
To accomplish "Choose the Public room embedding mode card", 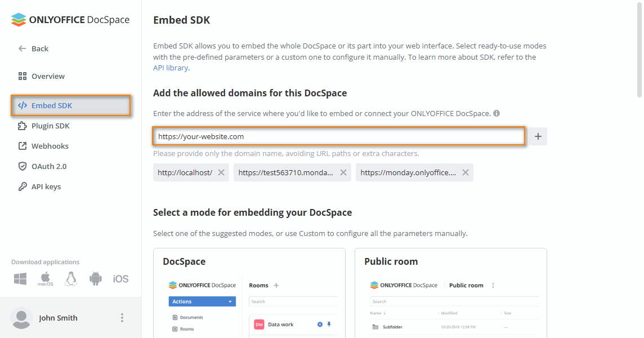I will pos(451,293).
